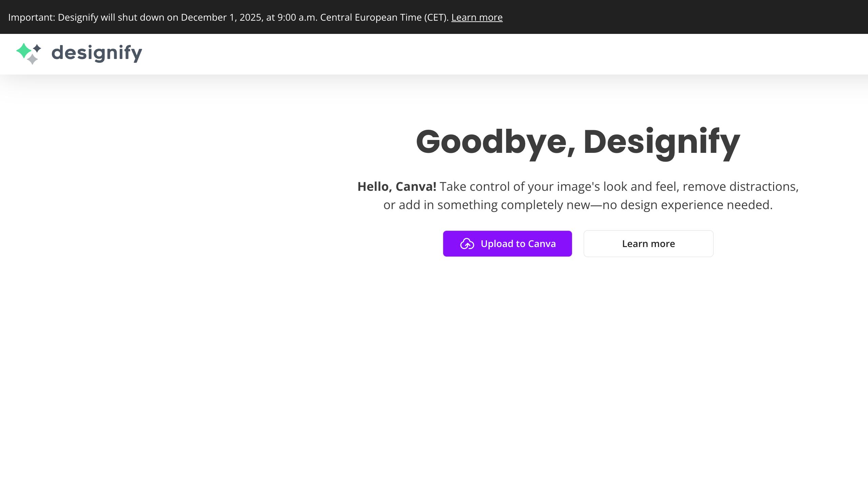The image size is (868, 488).
Task: Click the designify wordmark in header
Action: [97, 53]
